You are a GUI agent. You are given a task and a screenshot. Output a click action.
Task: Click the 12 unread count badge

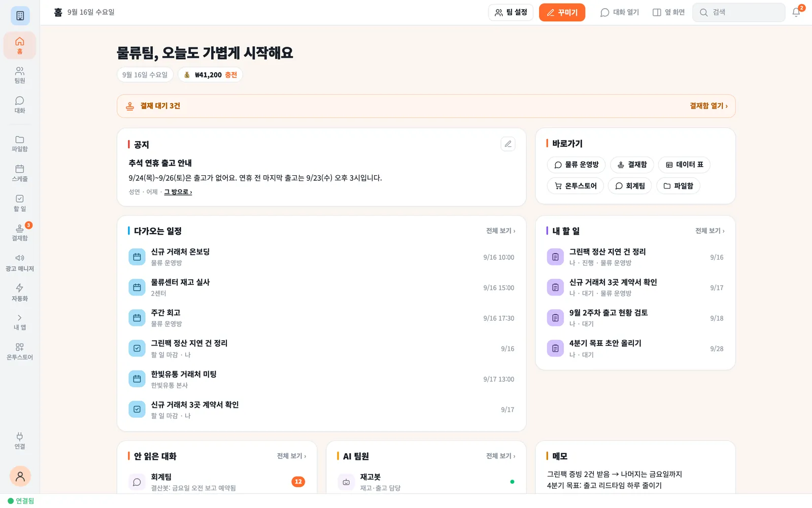click(298, 482)
